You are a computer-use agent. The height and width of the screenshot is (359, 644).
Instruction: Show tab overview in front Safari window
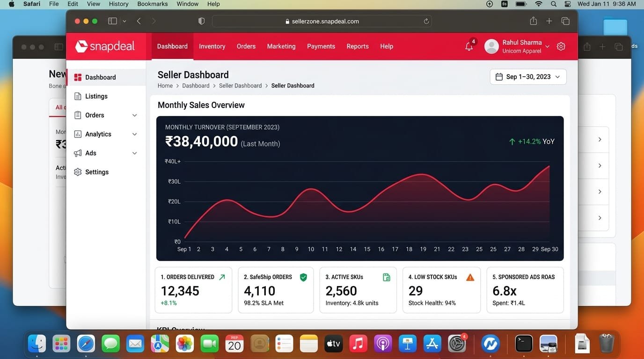click(x=565, y=21)
